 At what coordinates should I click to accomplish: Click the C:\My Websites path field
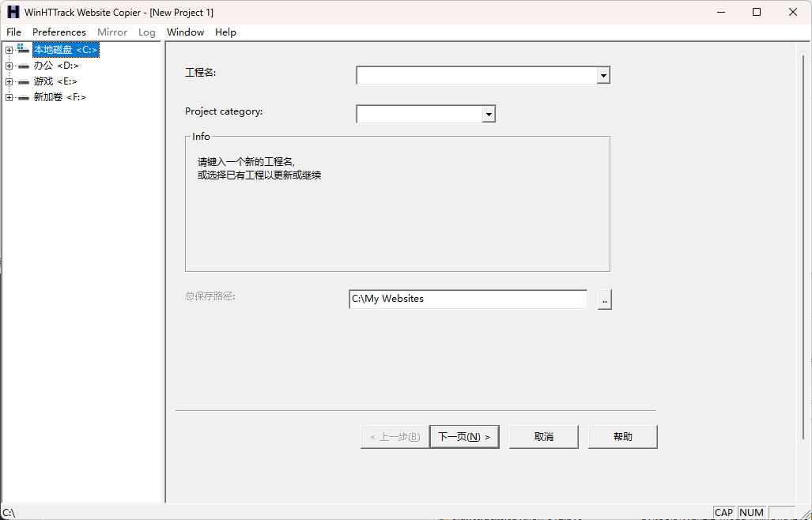pyautogui.click(x=468, y=299)
